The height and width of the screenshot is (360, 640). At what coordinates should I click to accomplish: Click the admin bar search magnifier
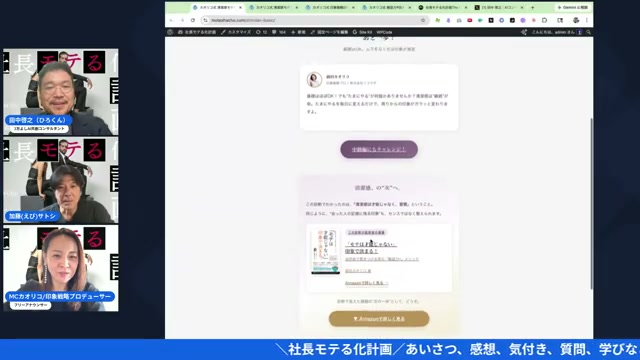589,32
